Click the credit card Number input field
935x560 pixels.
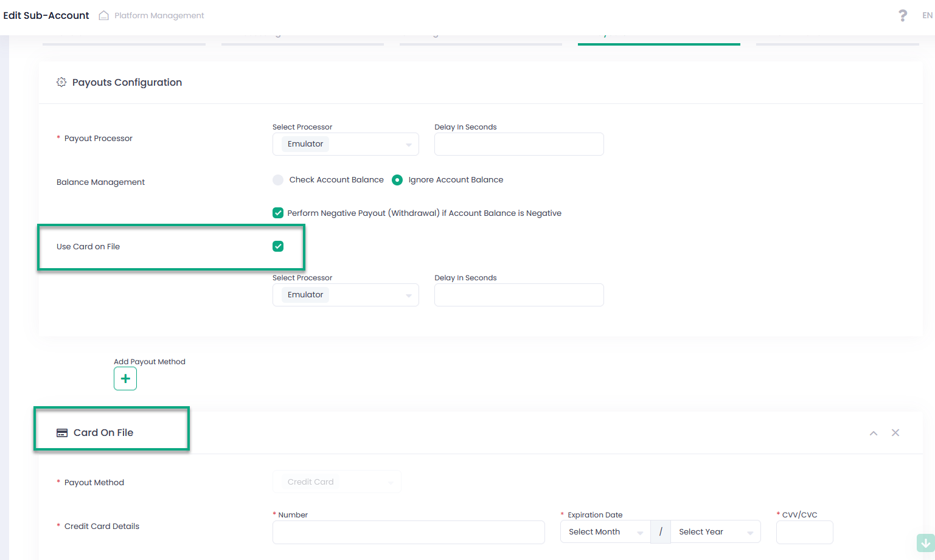tap(408, 532)
